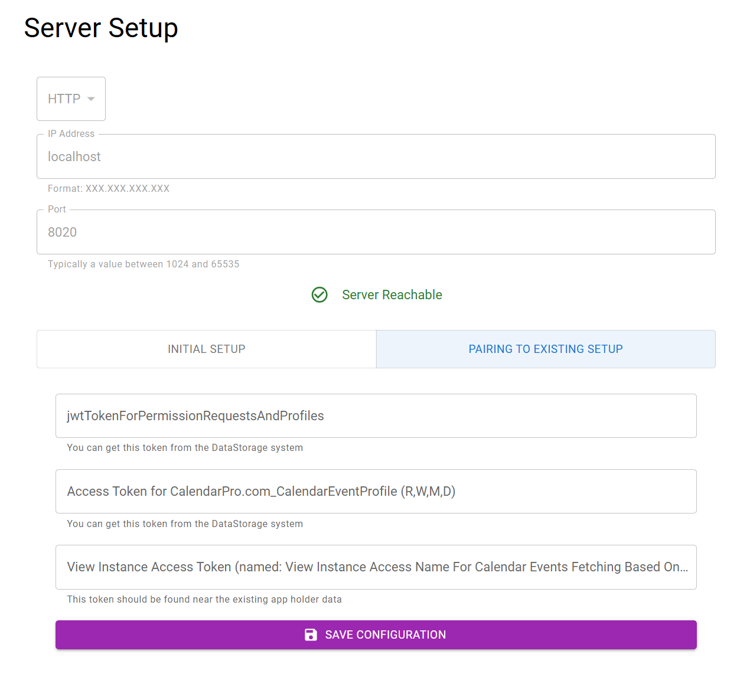Focus the View Instance Access Token field
The image size is (750, 700).
point(376,567)
